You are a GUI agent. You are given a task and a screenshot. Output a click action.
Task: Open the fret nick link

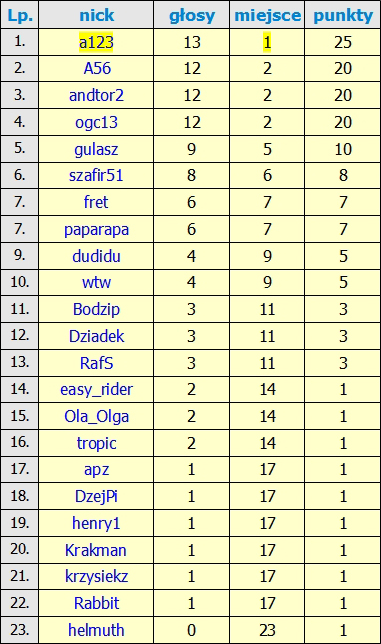click(x=96, y=202)
